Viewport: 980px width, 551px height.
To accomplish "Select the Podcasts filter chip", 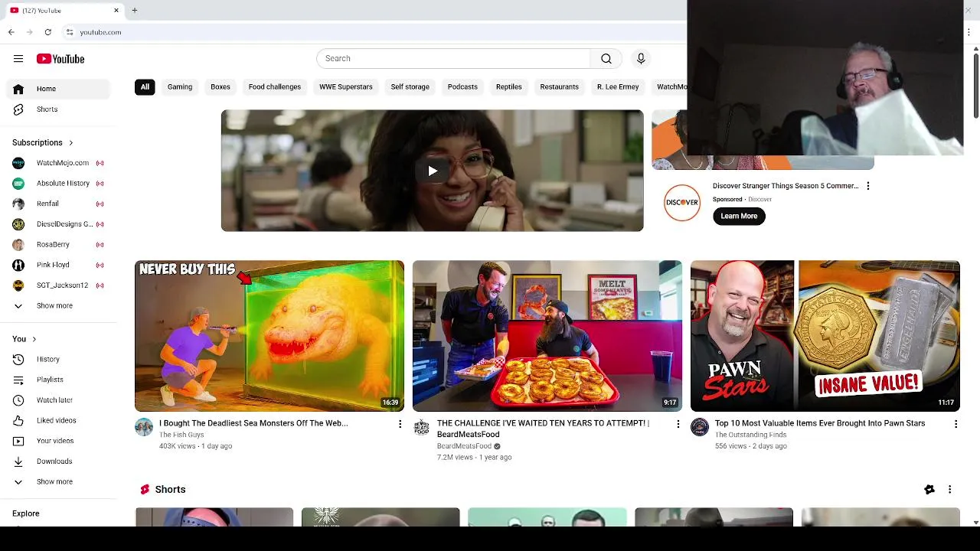I will tap(462, 87).
